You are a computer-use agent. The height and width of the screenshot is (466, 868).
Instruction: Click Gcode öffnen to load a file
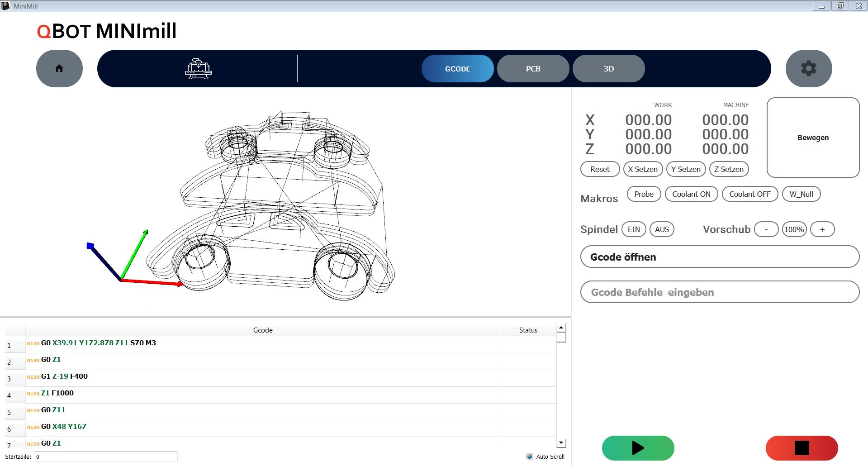click(720, 257)
